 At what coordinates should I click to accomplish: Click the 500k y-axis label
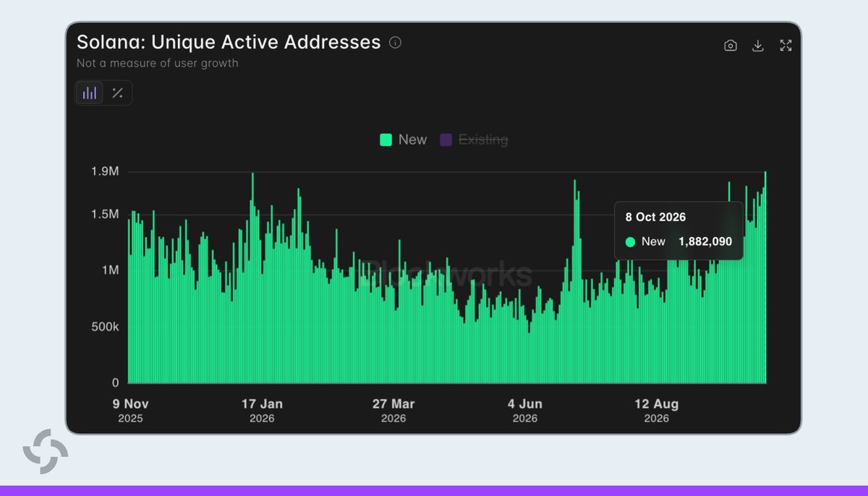click(x=106, y=327)
